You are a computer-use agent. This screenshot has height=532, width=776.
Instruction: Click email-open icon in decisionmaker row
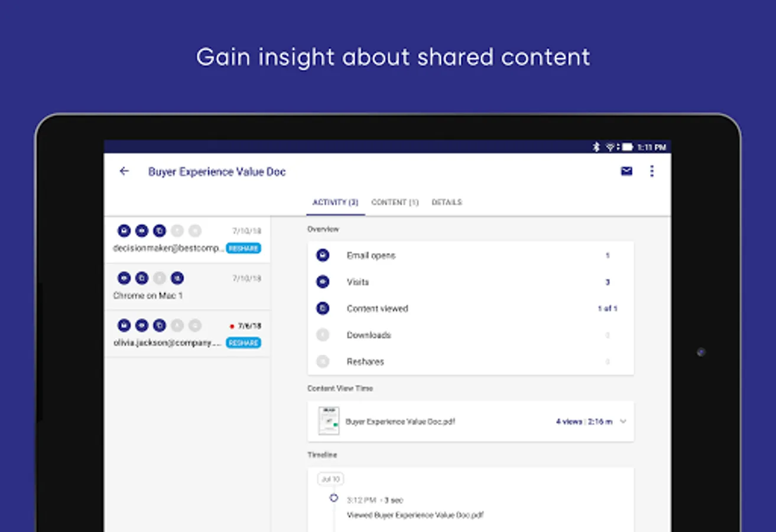(x=124, y=231)
